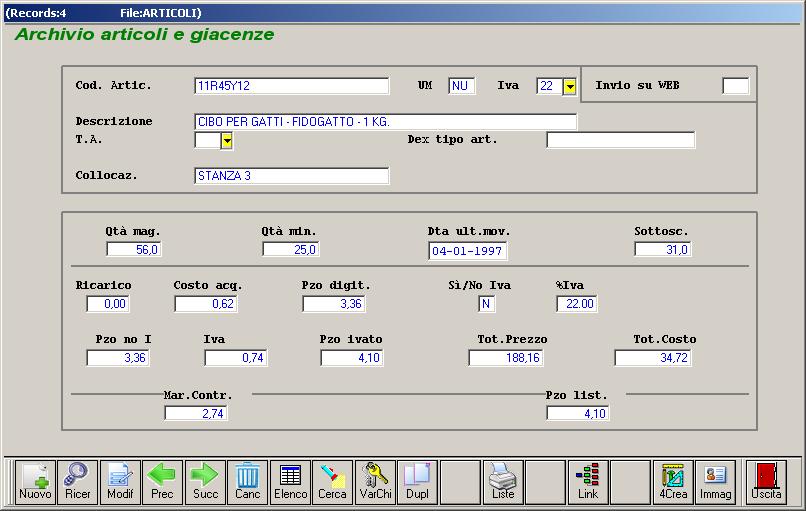Open the Elenco list view
The width and height of the screenshot is (806, 511).
pyautogui.click(x=290, y=482)
